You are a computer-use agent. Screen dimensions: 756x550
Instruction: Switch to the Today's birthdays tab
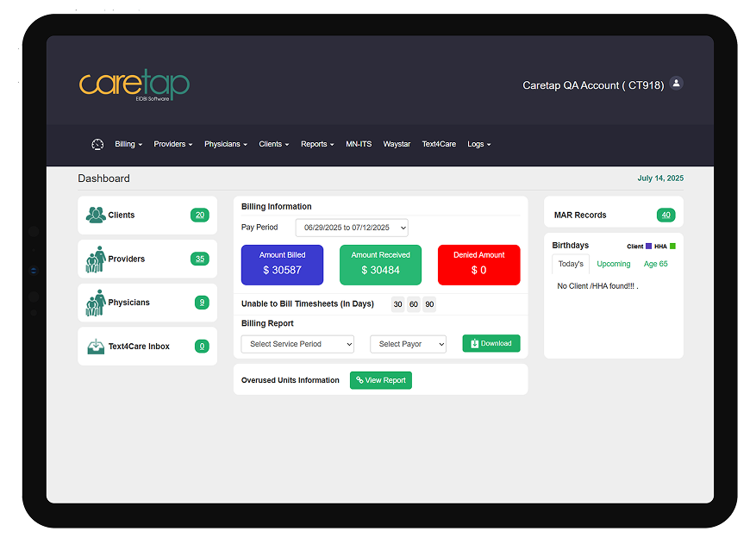point(571,264)
